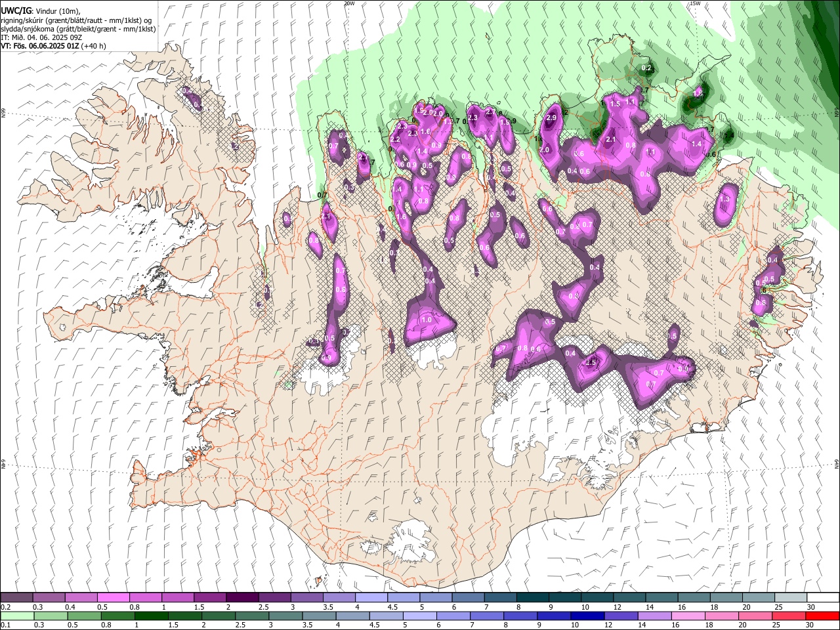Screen dimensions: 840x630
Task: Pick the darkest green swatch between 1 and 1.5
Action: click(151, 616)
